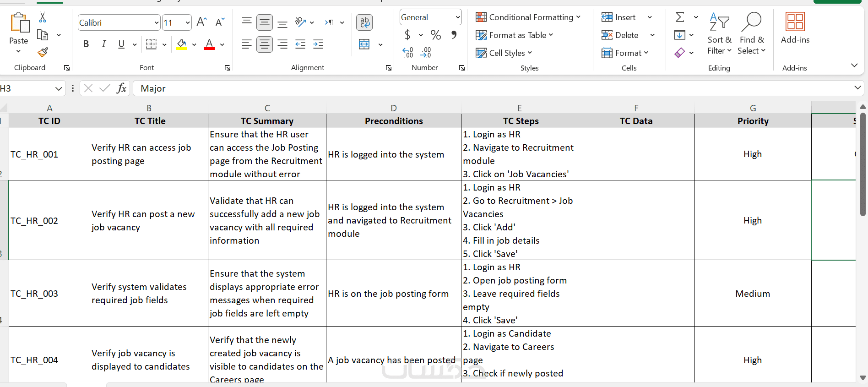
Task: Toggle Wrap Text button
Action: click(x=364, y=22)
